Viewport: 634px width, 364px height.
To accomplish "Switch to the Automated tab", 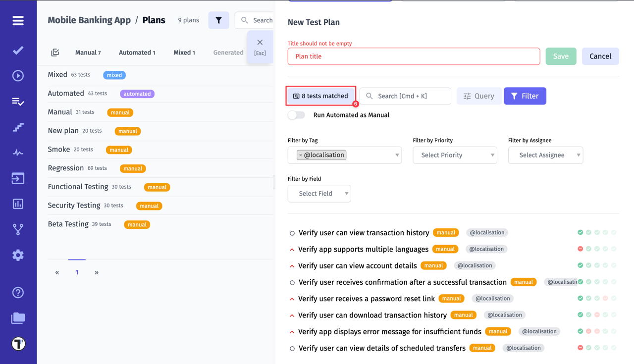I will coord(137,52).
